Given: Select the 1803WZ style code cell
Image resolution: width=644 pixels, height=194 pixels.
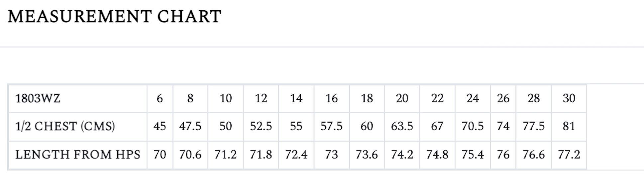Looking at the screenshot, I should click(x=38, y=99).
